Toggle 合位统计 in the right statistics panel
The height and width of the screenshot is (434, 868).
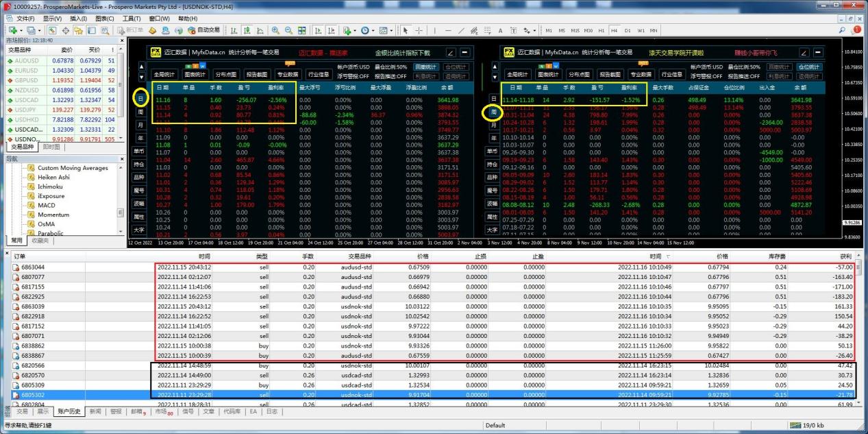click(x=808, y=67)
